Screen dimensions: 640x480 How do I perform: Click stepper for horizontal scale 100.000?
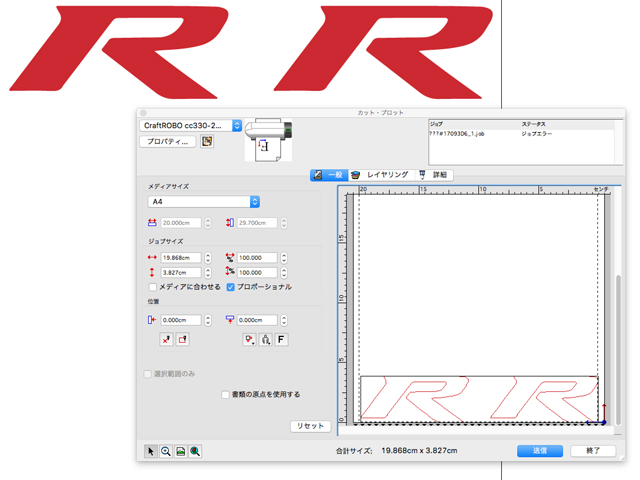click(x=284, y=258)
